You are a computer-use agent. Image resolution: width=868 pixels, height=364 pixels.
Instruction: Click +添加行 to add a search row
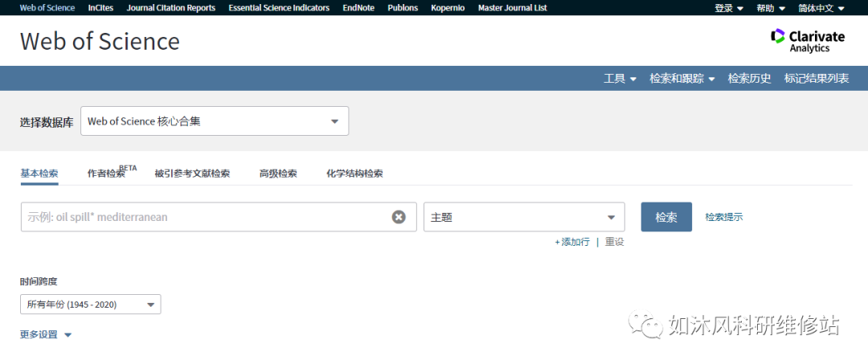(x=572, y=242)
